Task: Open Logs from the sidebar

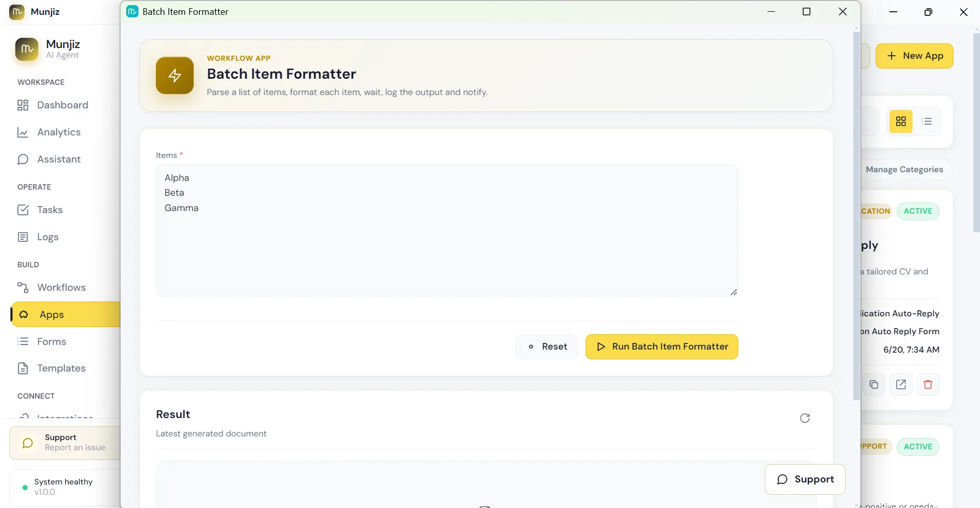Action: pos(65,237)
